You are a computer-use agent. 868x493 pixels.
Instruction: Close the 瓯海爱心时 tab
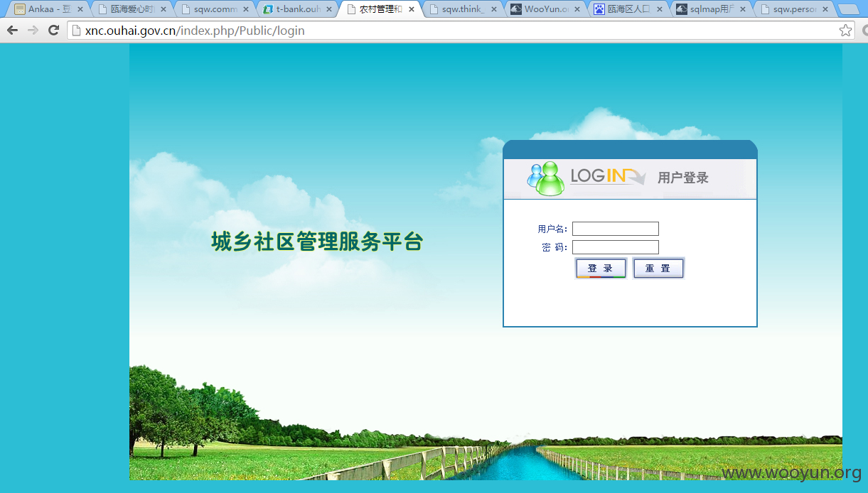click(163, 9)
